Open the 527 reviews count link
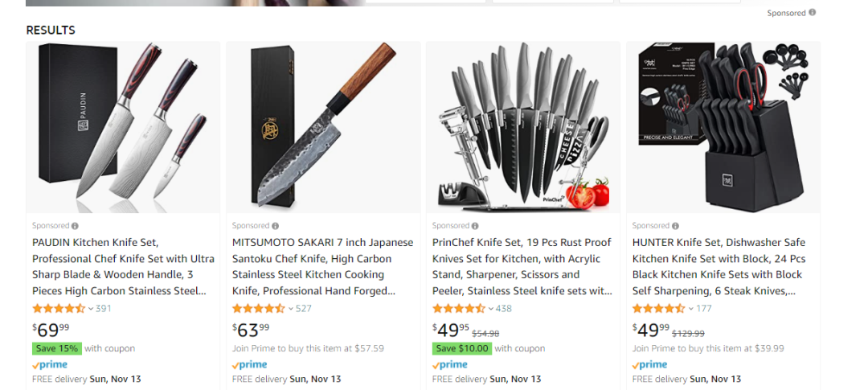The height and width of the screenshot is (390, 868). pos(304,309)
